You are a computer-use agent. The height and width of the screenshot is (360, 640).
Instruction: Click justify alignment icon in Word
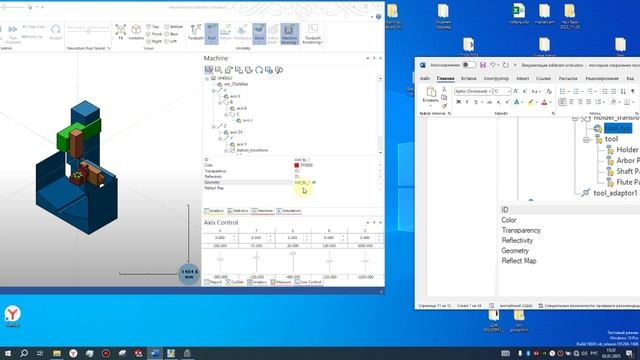pos(588,102)
